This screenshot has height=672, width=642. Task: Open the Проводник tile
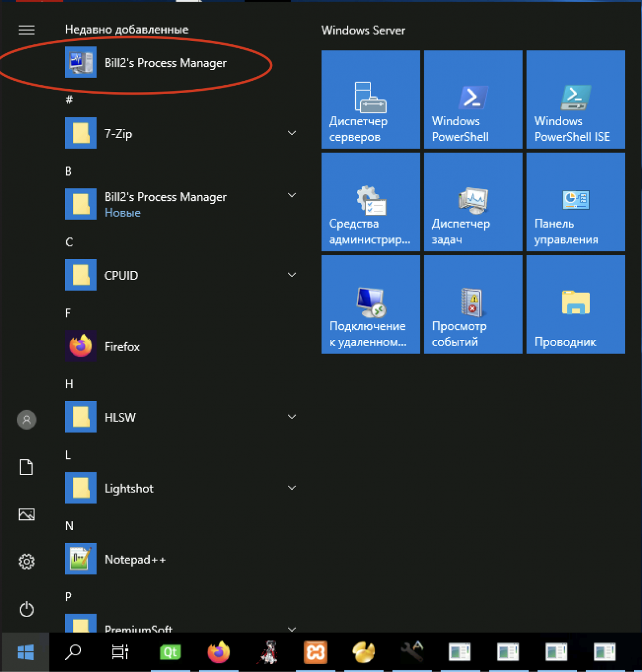point(575,305)
